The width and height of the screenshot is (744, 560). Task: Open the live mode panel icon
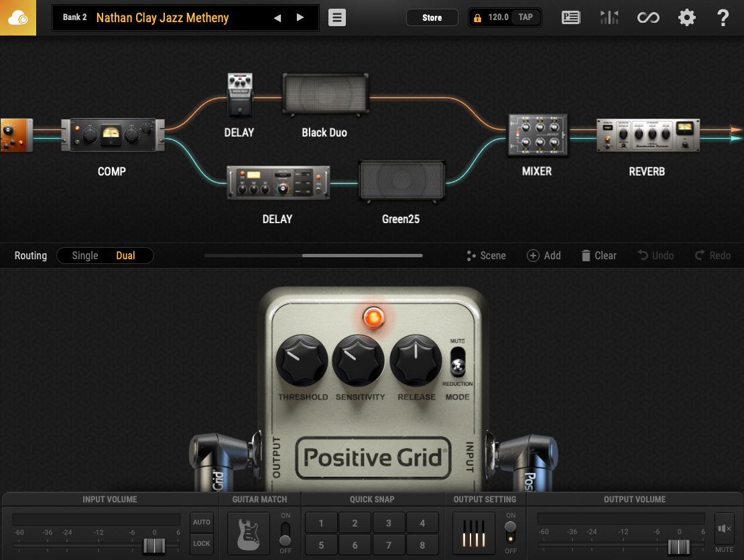[570, 17]
